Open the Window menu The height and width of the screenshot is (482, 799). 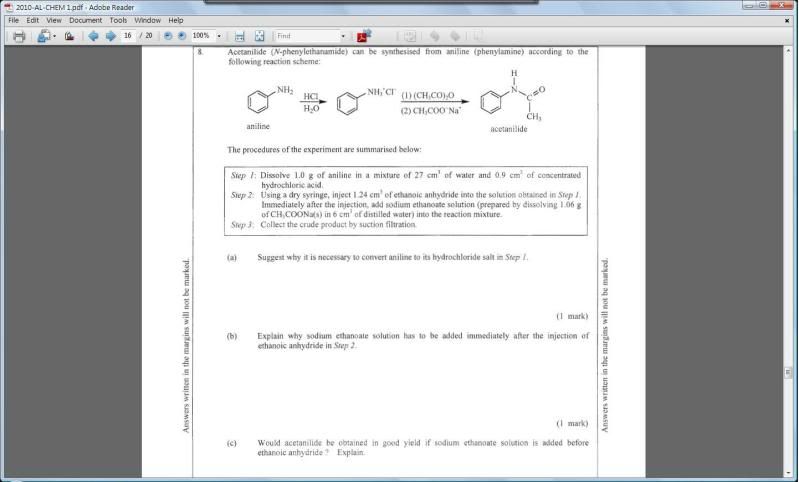pyautogui.click(x=147, y=20)
